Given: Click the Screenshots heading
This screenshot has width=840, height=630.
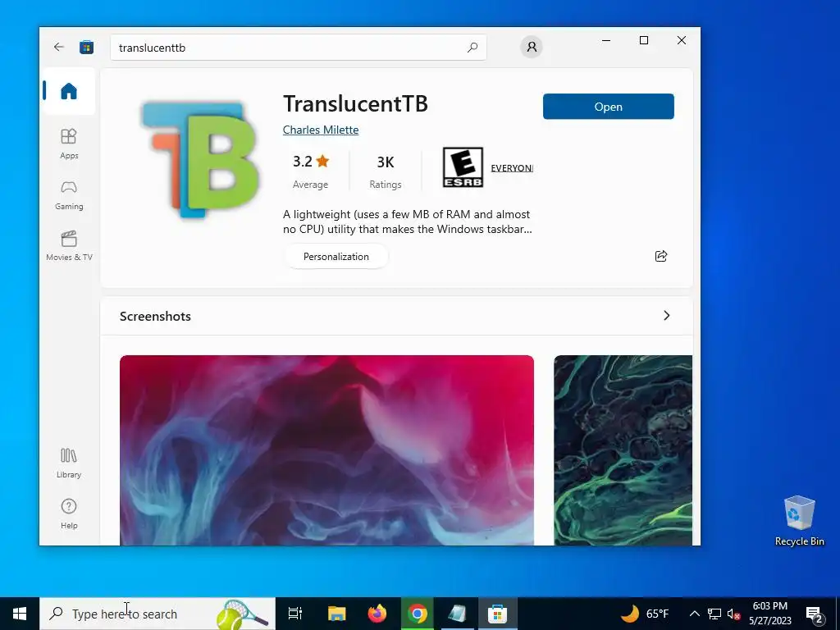Looking at the screenshot, I should [155, 316].
